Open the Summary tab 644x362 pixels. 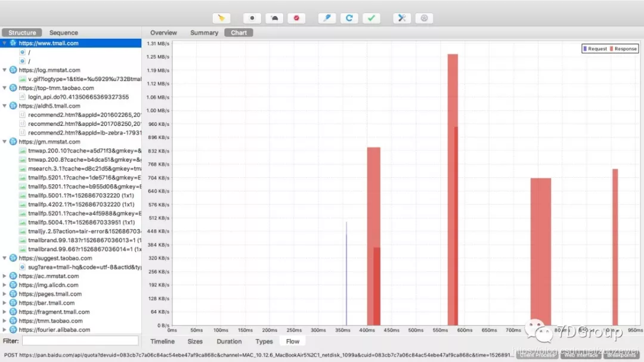click(204, 32)
